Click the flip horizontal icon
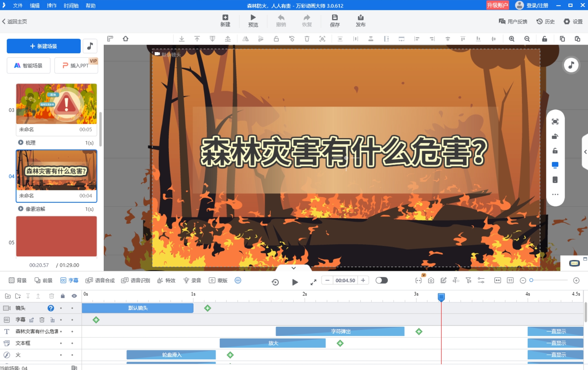The image size is (588, 370). click(x=246, y=39)
